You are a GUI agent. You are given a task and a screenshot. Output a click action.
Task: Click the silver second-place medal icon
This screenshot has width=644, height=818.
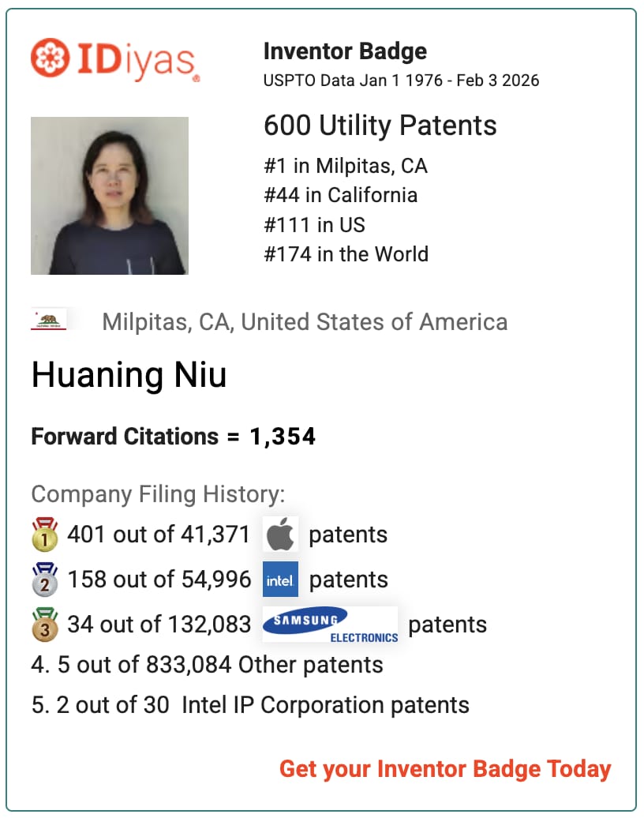pyautogui.click(x=45, y=579)
